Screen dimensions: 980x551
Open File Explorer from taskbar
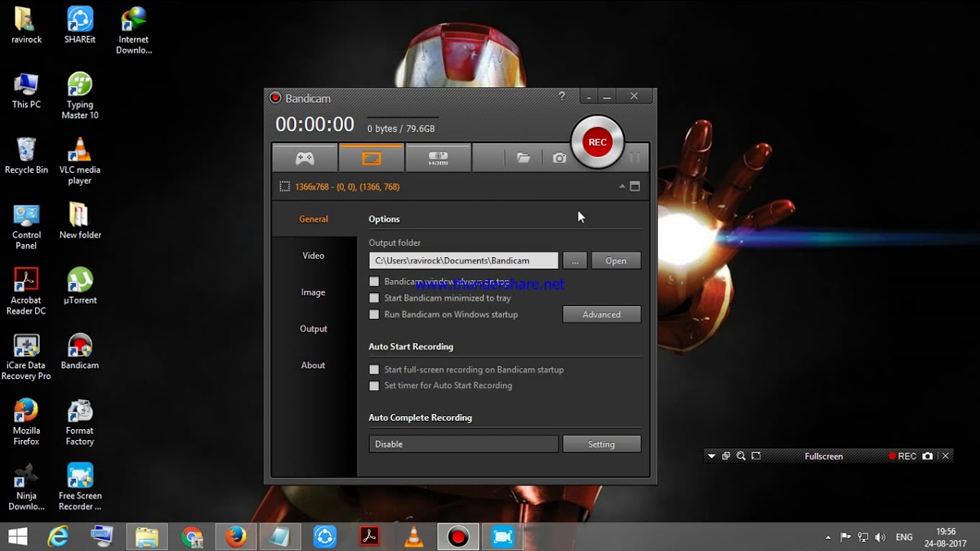146,537
